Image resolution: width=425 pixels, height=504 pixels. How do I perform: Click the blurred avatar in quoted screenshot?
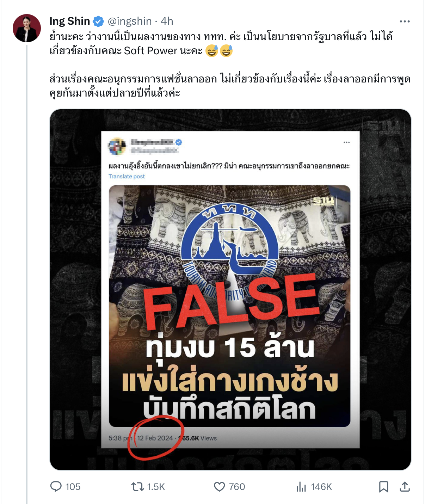[x=117, y=146]
